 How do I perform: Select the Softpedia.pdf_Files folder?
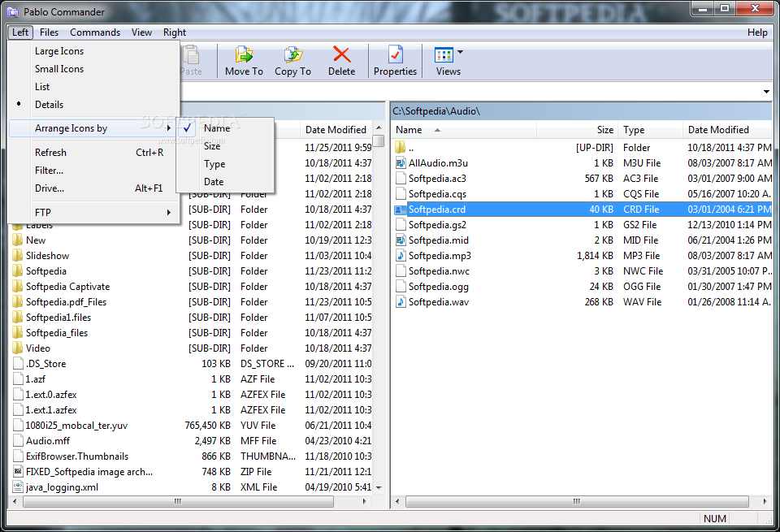[66, 302]
